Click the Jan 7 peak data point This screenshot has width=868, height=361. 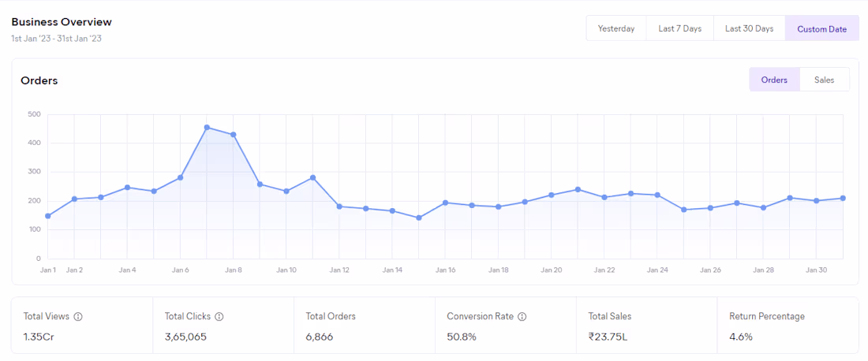(x=207, y=127)
